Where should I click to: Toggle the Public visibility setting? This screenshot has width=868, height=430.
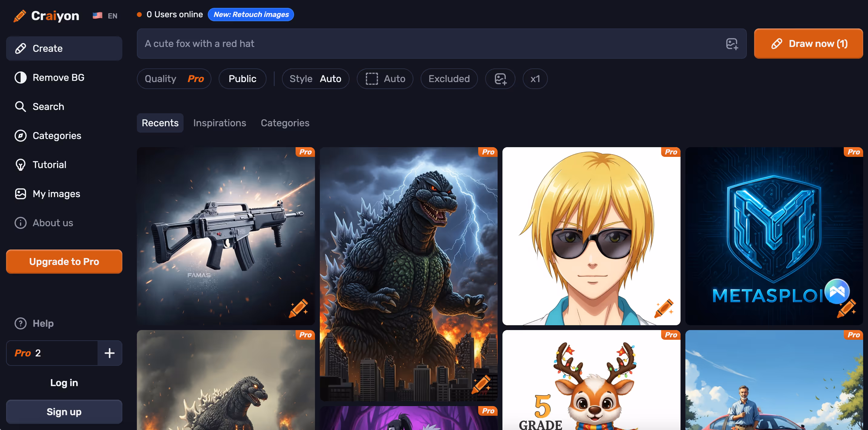coord(242,79)
